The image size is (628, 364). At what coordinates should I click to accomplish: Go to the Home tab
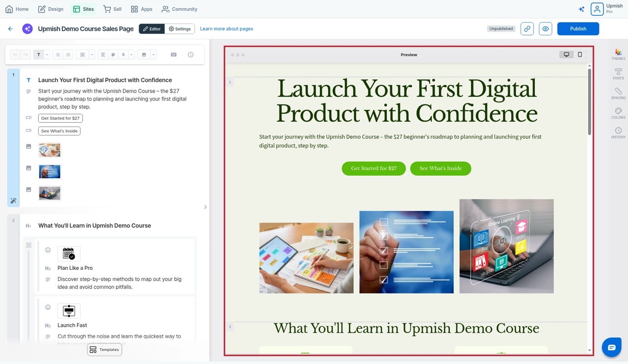[17, 9]
